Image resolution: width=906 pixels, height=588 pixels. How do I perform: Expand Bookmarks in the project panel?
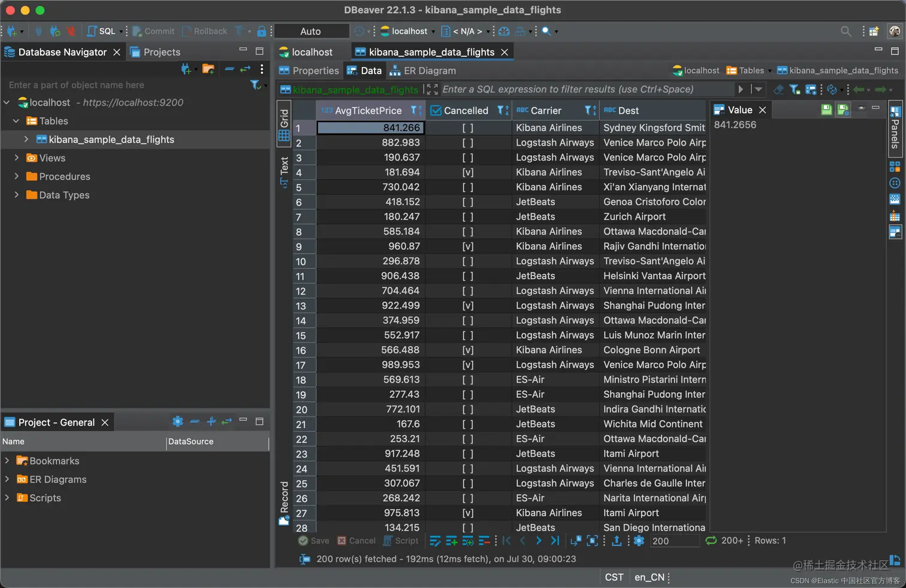(7, 461)
